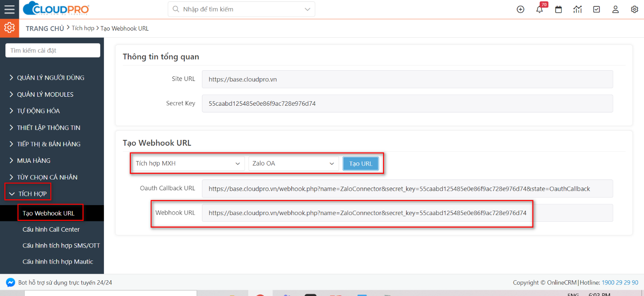Viewport: 644px width, 296px height.
Task: Open the Zalo OA dropdown
Action: [294, 164]
